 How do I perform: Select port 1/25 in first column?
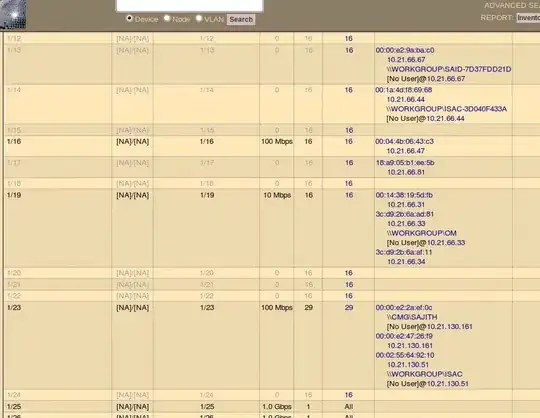pos(14,407)
